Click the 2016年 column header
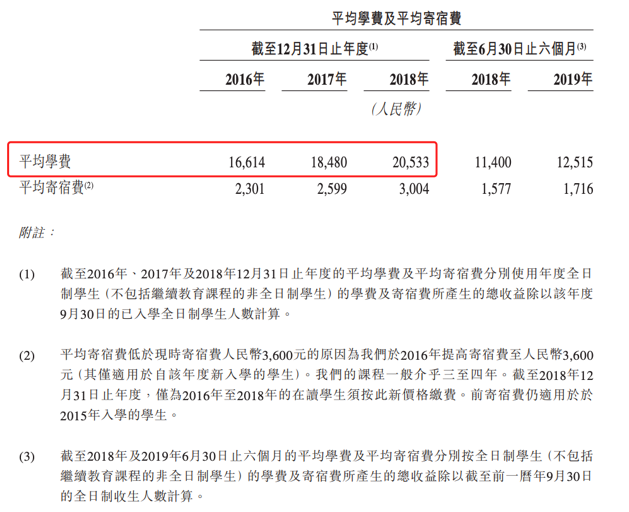This screenshot has width=629, height=512. pos(245,79)
